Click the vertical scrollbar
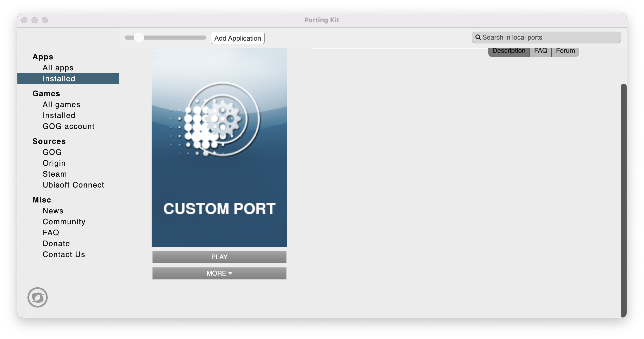Viewport: 644px width, 339px height. click(x=623, y=200)
